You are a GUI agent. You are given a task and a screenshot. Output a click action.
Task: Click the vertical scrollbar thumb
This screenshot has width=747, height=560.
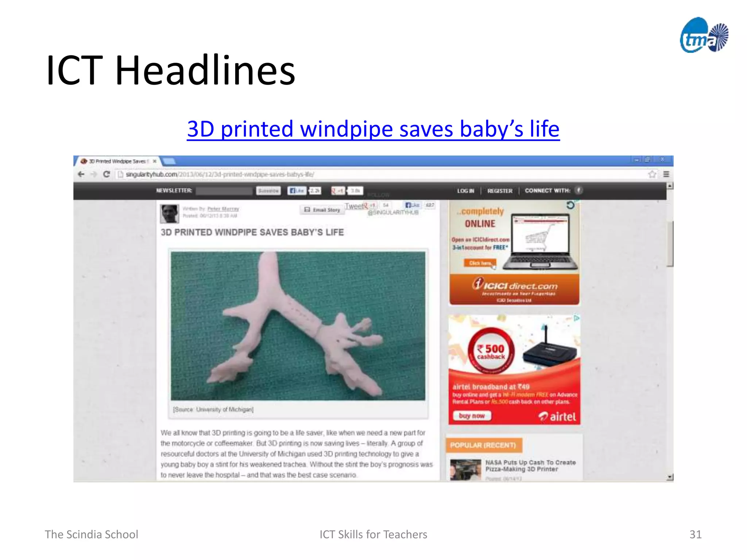[670, 244]
